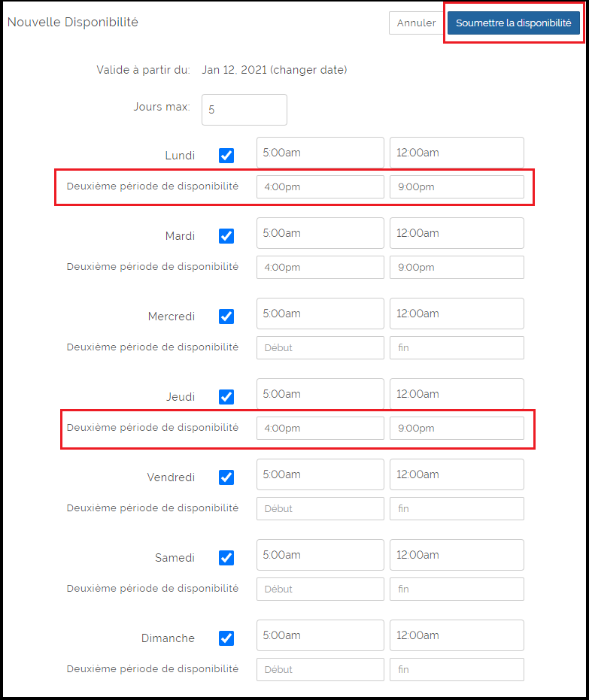This screenshot has width=589, height=700.
Task: Click Samedi start time 5:00am field
Action: pyautogui.click(x=320, y=555)
